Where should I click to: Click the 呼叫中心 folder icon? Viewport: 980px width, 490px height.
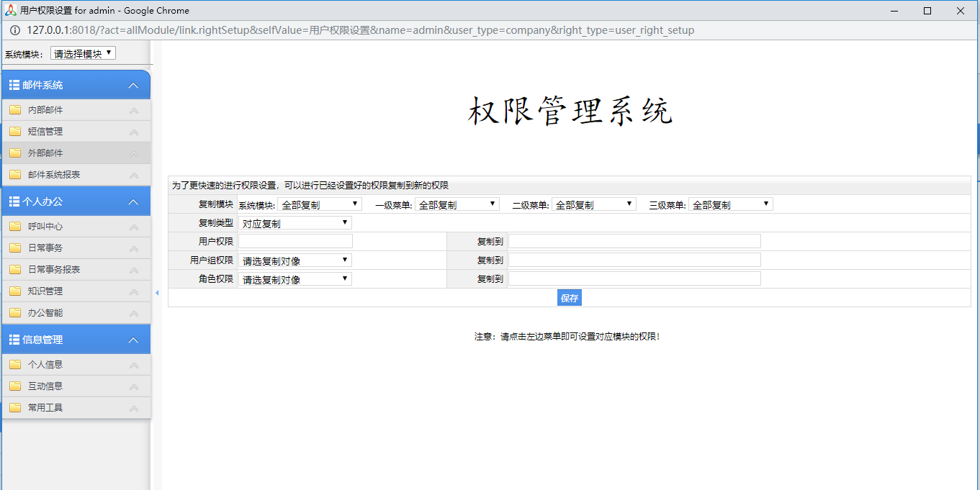click(x=16, y=226)
